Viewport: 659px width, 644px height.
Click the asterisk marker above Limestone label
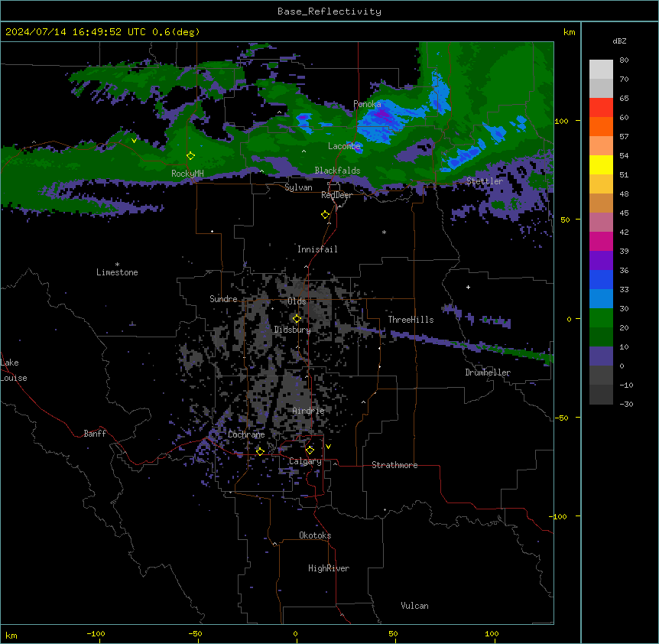point(117,265)
